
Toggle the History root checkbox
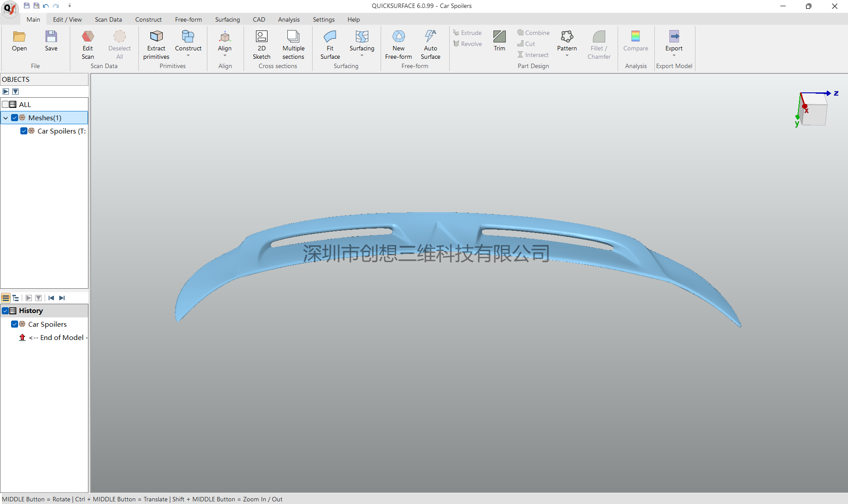click(6, 311)
